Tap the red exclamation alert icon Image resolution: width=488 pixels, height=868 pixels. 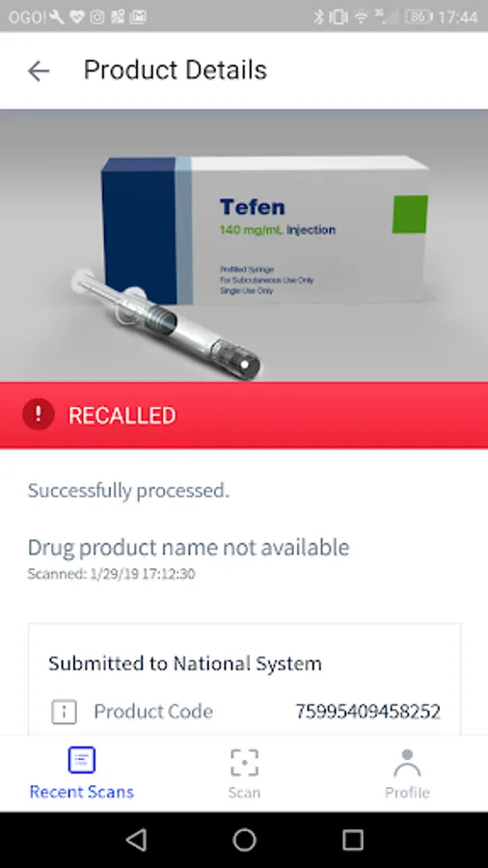39,415
